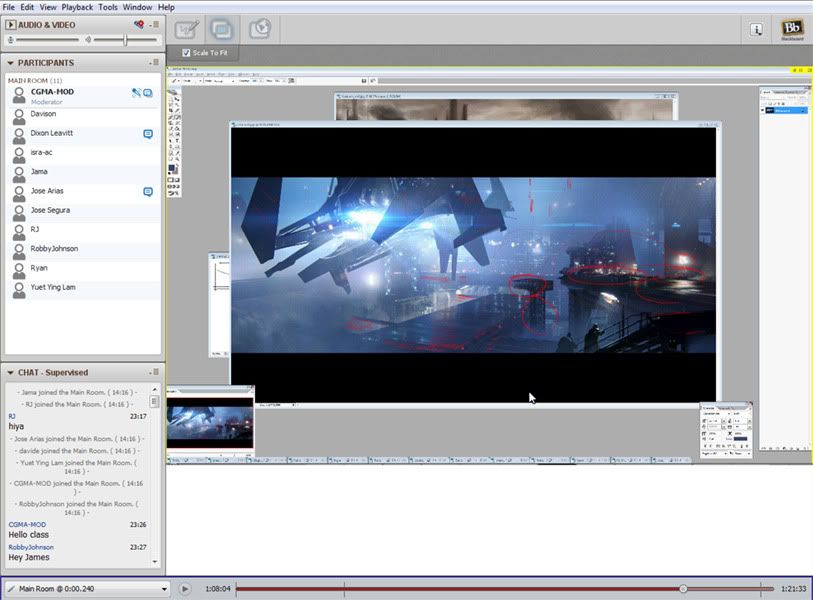Click the 1:21:33 total duration label
The height and width of the screenshot is (600, 813).
(793, 589)
